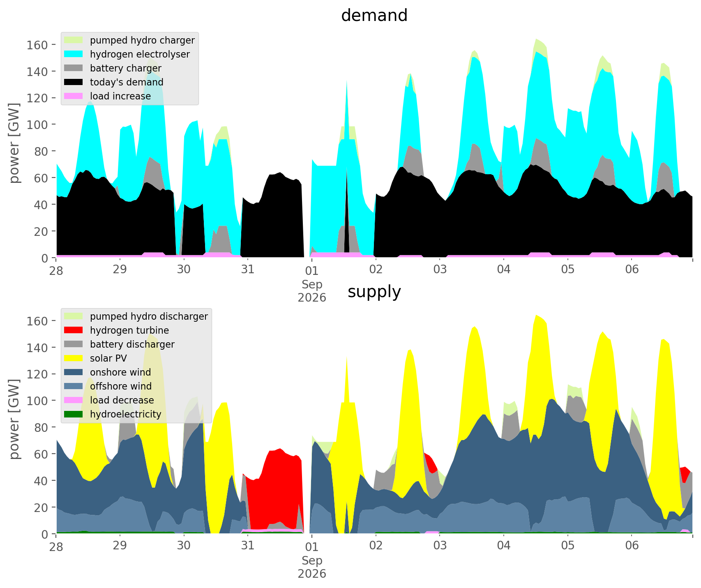Image resolution: width=701 pixels, height=588 pixels.
Task: Click the green hydroelectricity legend swatch
Action: tap(74, 414)
